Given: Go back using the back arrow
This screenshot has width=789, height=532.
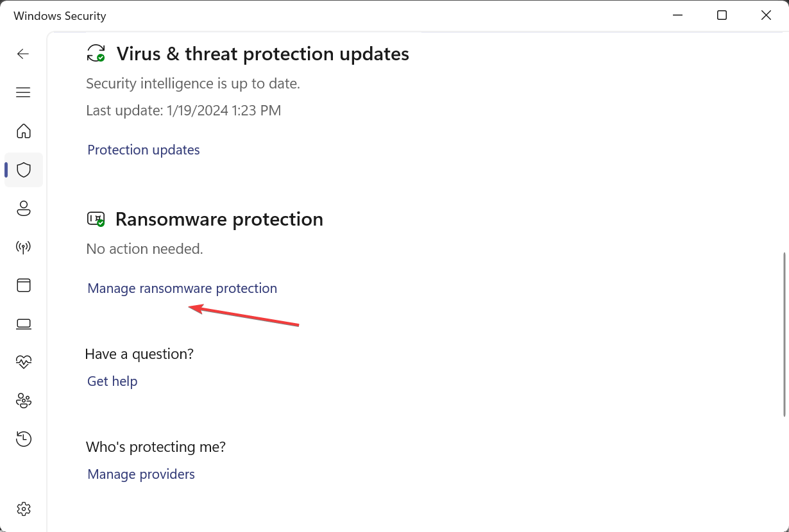Looking at the screenshot, I should (23, 54).
